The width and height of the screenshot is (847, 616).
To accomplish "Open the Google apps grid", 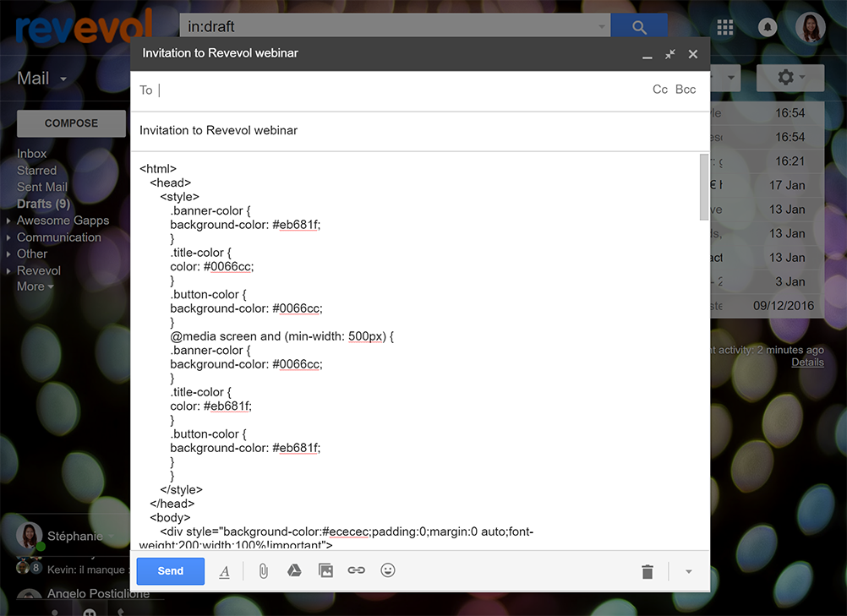I will click(725, 27).
